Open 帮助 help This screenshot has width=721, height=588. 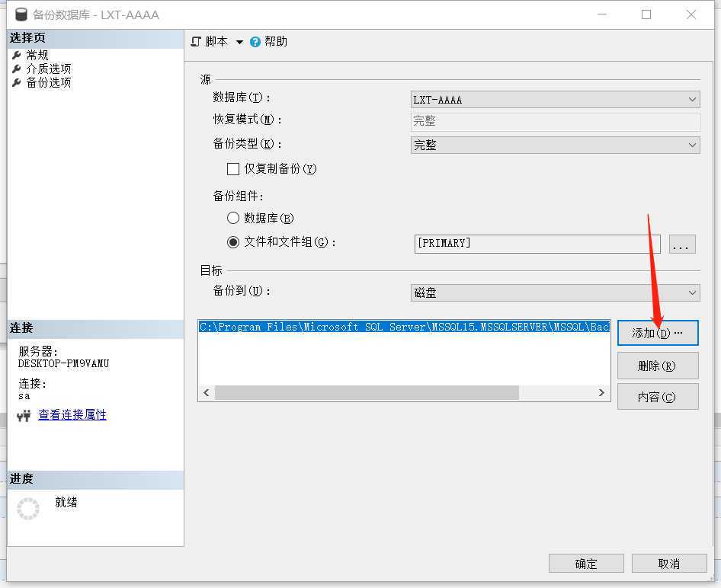(x=269, y=42)
